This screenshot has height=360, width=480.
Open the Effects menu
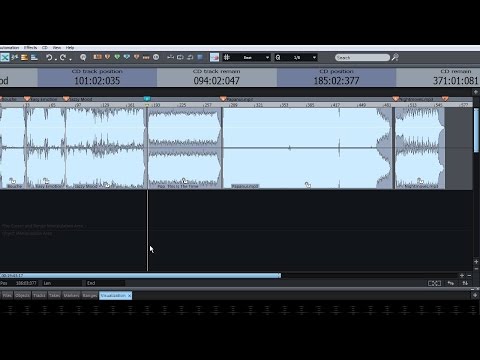(30, 48)
